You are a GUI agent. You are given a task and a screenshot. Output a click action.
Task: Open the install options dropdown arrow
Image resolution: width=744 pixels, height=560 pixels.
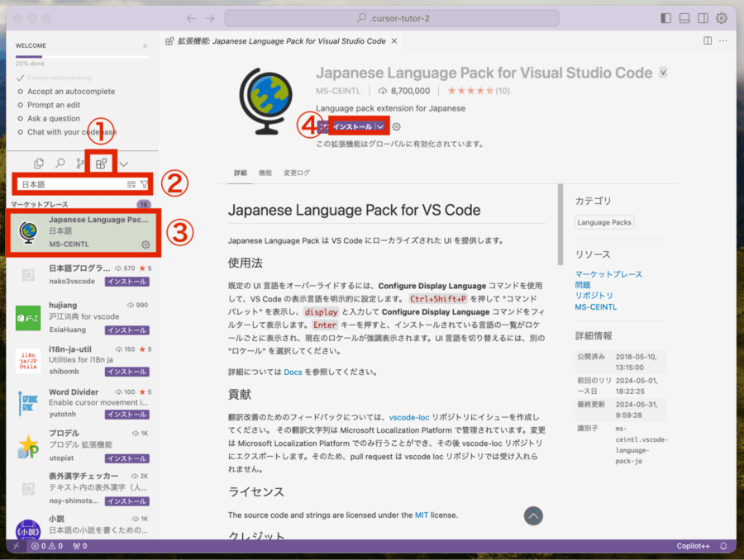(380, 126)
